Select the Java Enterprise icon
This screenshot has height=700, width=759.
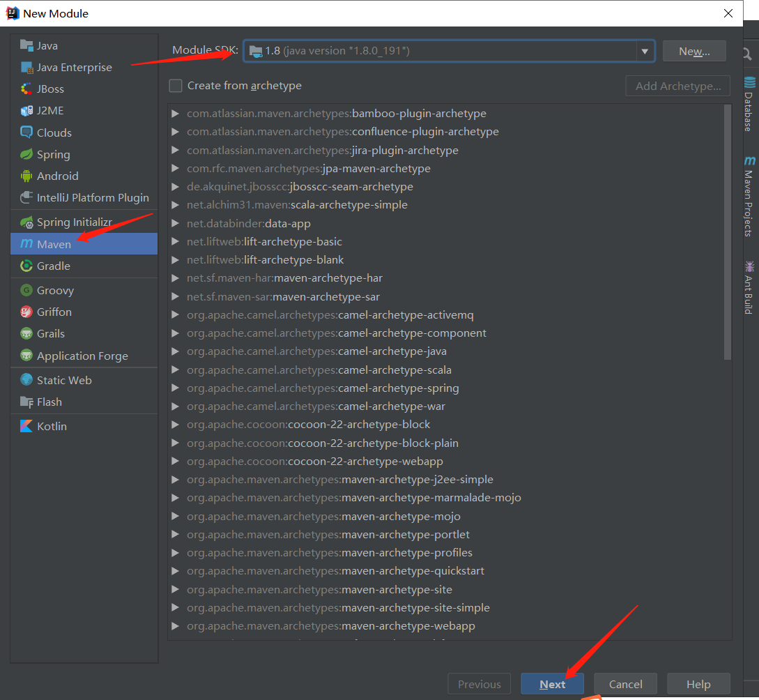26,68
